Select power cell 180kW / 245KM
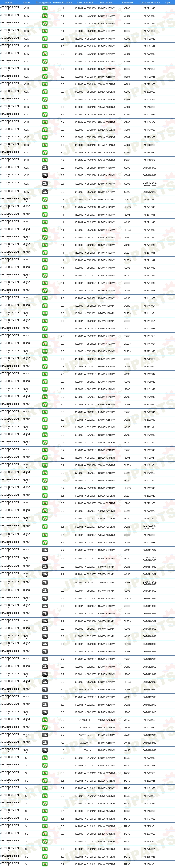 point(106,788)
